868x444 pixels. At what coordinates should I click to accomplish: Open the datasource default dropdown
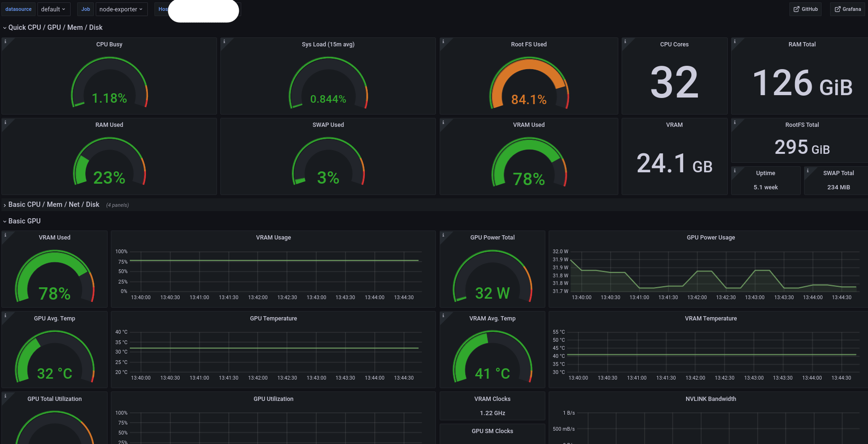[x=54, y=9]
